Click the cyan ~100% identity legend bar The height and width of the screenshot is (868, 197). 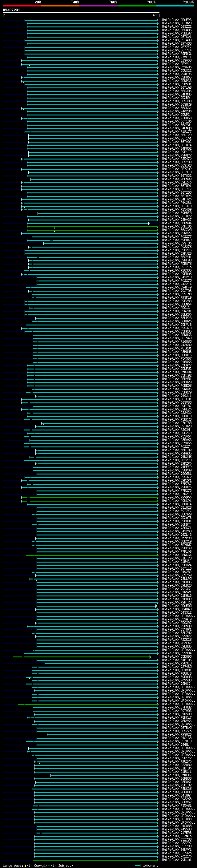(175, 6)
